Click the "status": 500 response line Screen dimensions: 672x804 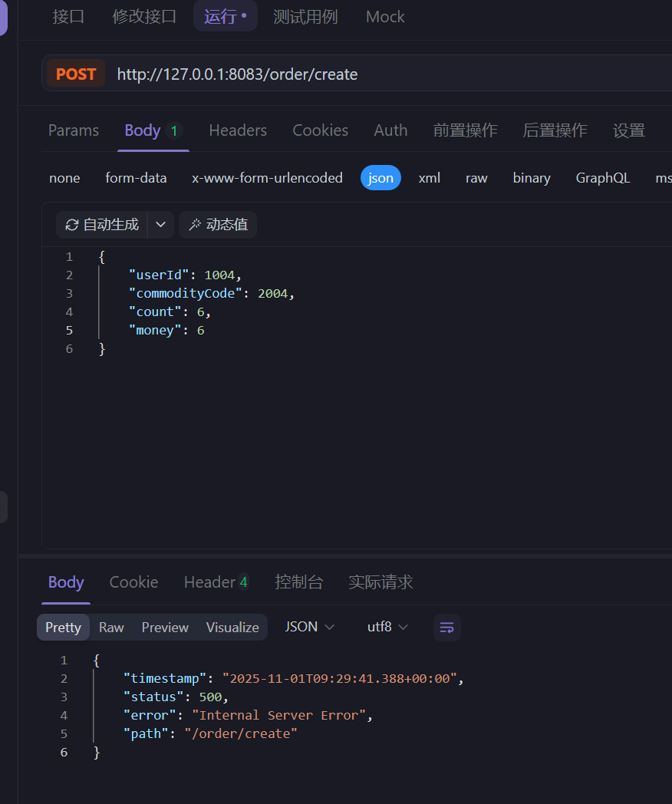[176, 697]
